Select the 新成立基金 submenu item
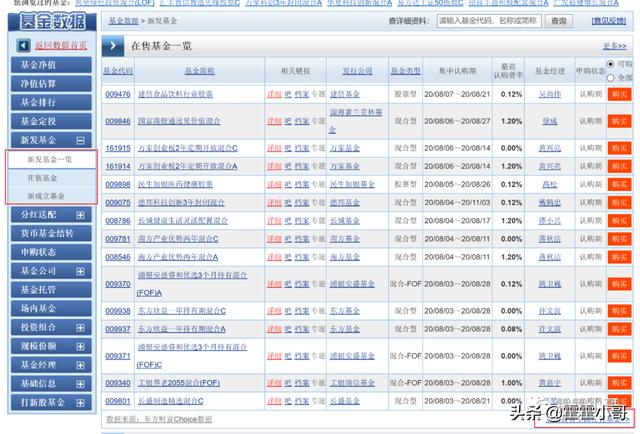Image resolution: width=640 pixels, height=434 pixels. coord(46,196)
